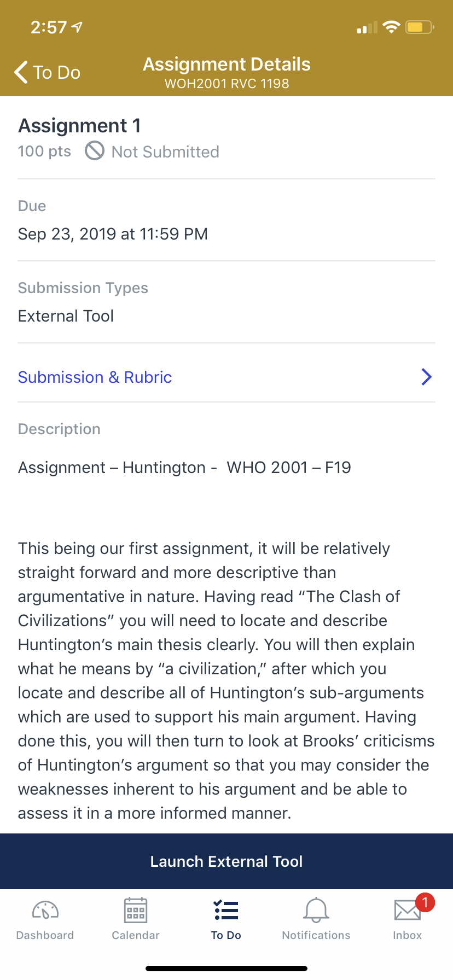
Task: Tap the Wi-Fi status icon
Action: pyautogui.click(x=391, y=27)
